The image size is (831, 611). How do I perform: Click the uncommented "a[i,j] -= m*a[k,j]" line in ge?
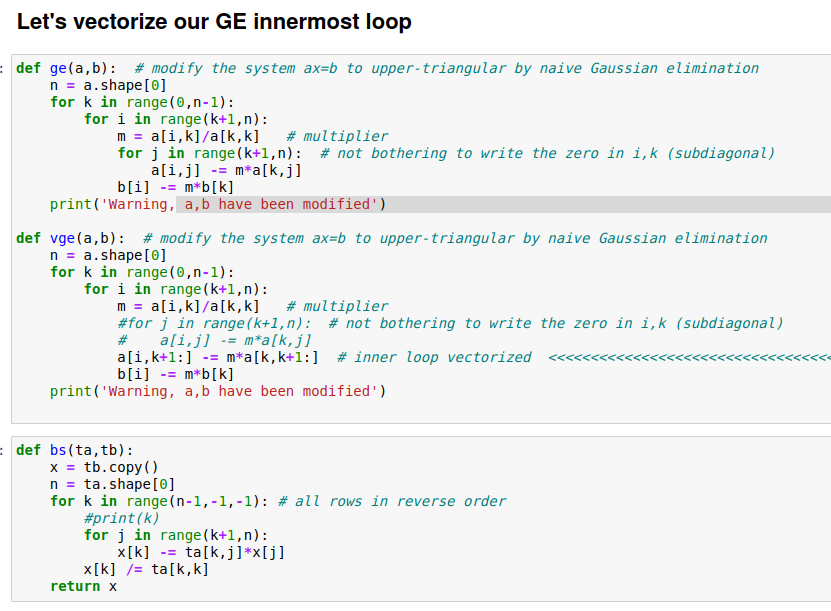point(226,170)
